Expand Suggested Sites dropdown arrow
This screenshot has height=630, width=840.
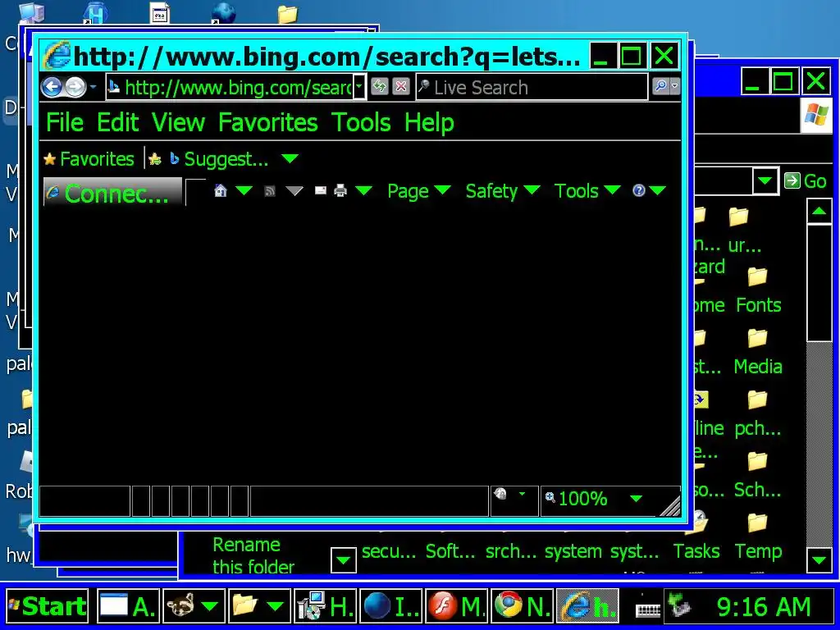point(290,158)
